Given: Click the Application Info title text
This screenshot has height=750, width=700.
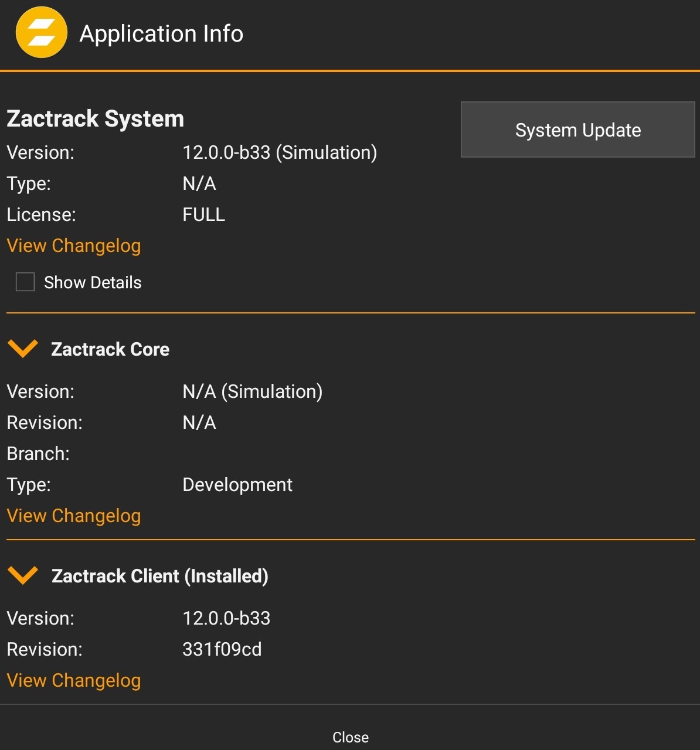Looking at the screenshot, I should [161, 33].
